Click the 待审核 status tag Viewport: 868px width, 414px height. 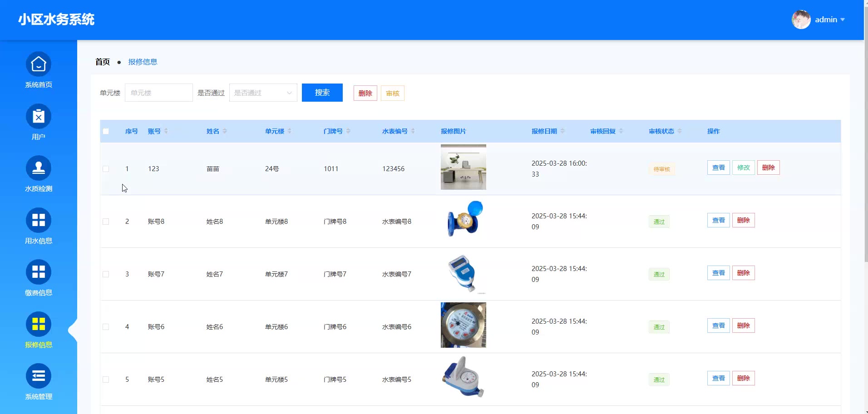click(662, 169)
